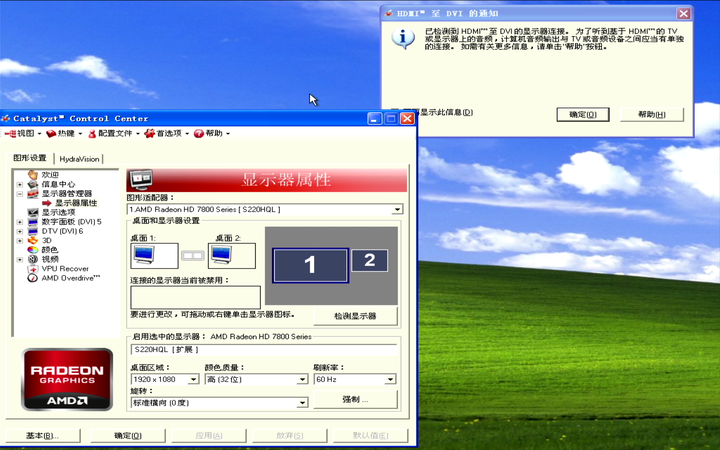Select display 2 in the layout preview

(370, 260)
